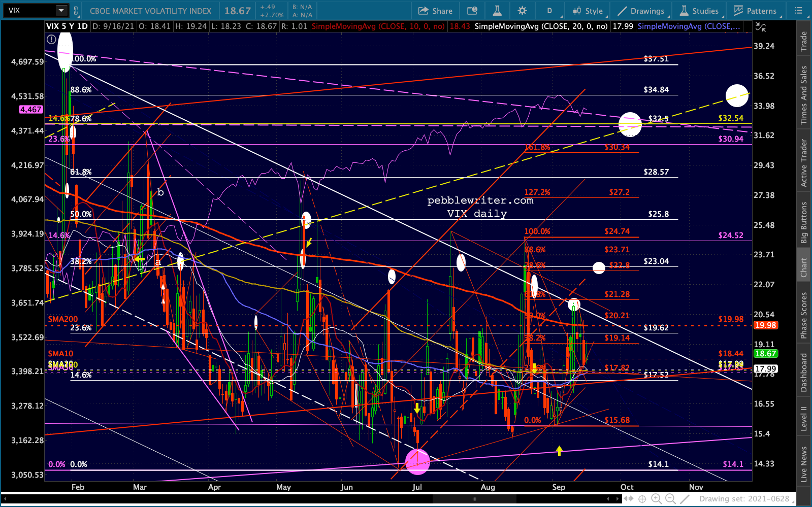Click the symbol link clipboard icon
Screen dimensions: 812x507
tap(76, 11)
